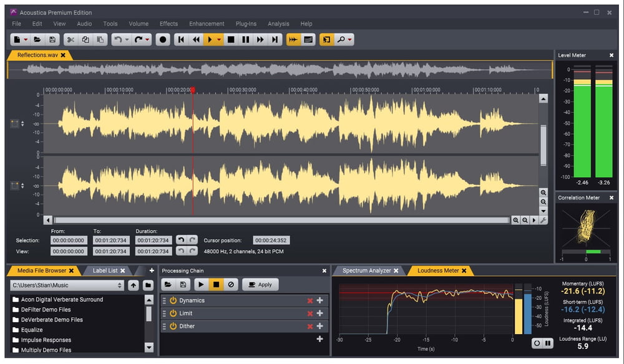624x364 pixels.
Task: Remove the Limit effect from the chain
Action: point(310,314)
